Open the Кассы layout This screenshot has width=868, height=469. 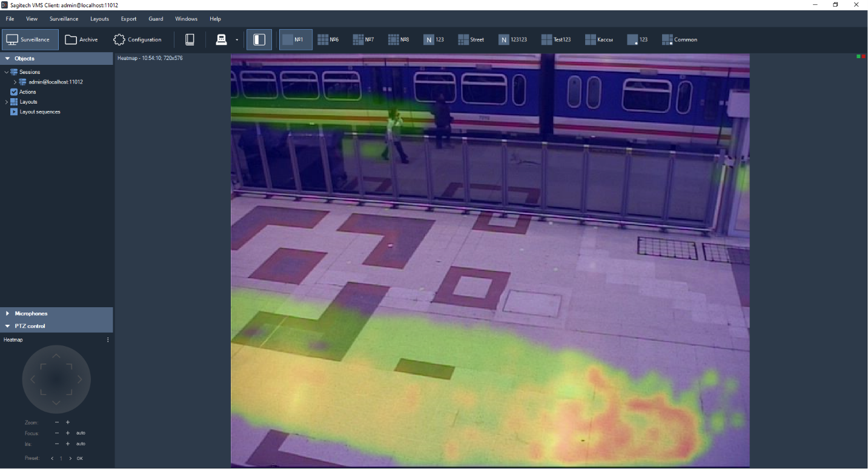[x=599, y=40]
